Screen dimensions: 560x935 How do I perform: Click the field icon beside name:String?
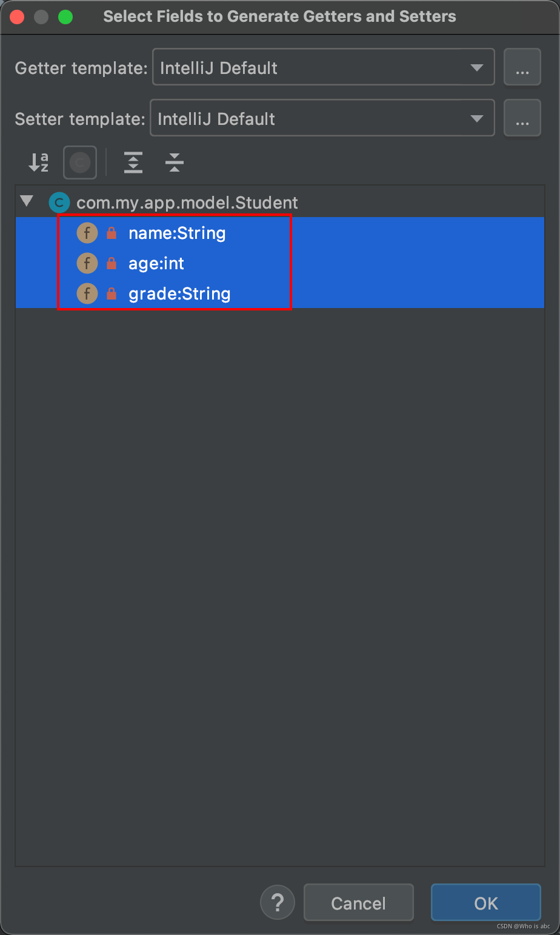coord(87,233)
